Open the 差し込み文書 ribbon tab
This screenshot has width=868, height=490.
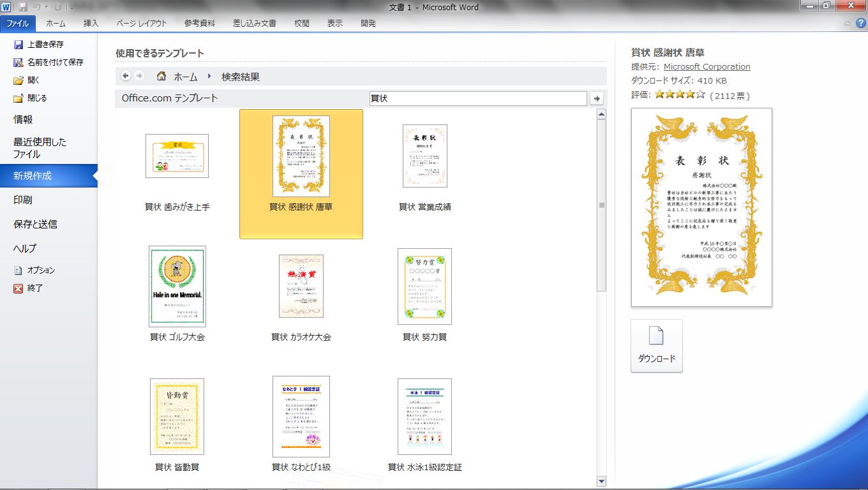[254, 23]
